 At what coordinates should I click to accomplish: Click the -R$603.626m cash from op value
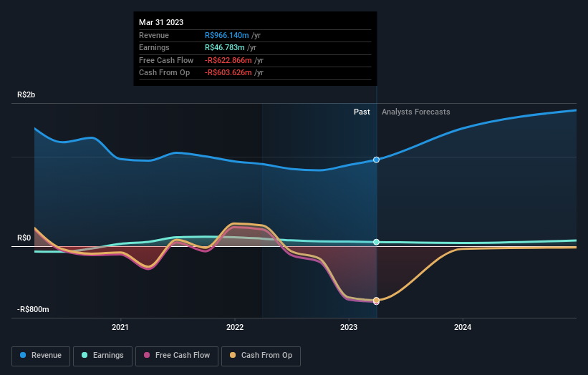tap(228, 73)
